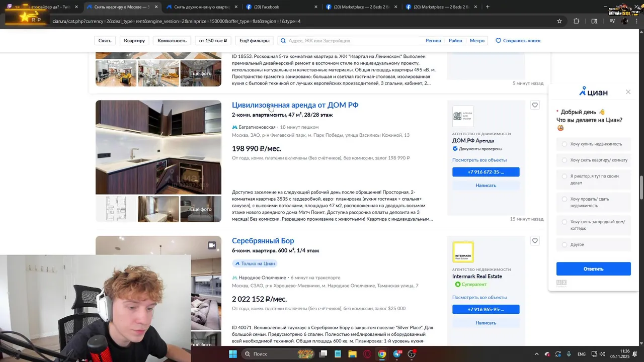Click the Багратионовская metro icon

click(234, 127)
